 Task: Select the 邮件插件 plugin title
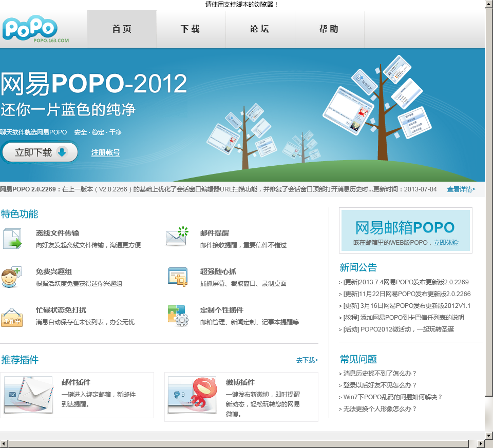[76, 382]
